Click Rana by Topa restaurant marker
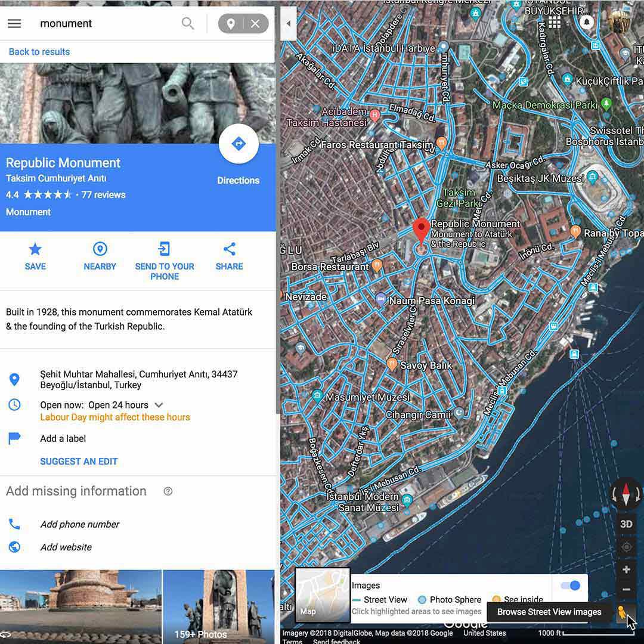Screen dimensions: 644x644 [x=575, y=231]
